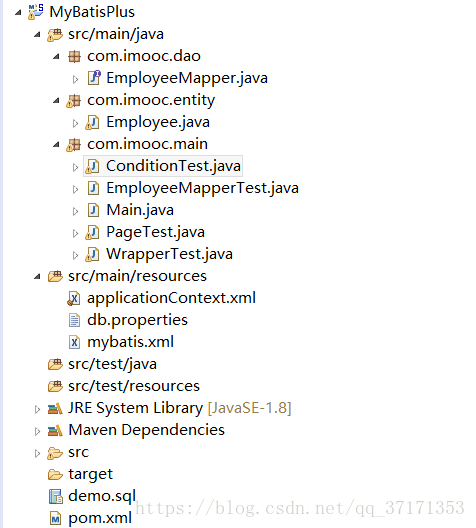Click the com.imooc.dao package icon
Screen dimensions: 476x528
tap(74, 56)
